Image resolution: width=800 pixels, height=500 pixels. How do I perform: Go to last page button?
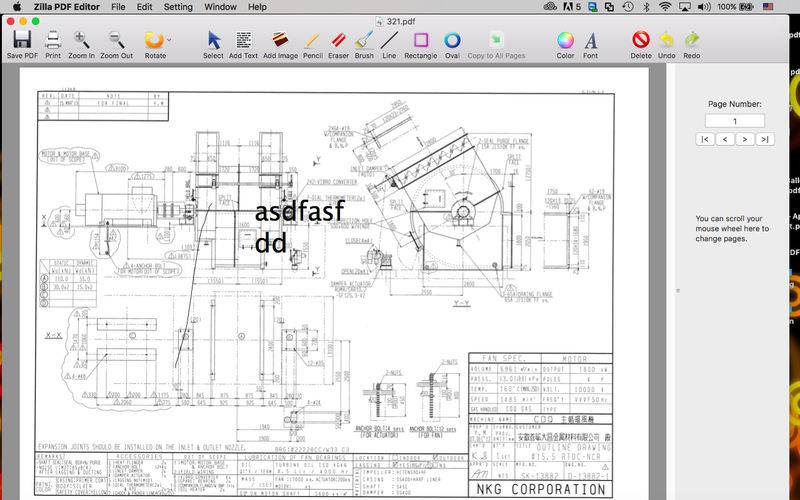point(765,139)
